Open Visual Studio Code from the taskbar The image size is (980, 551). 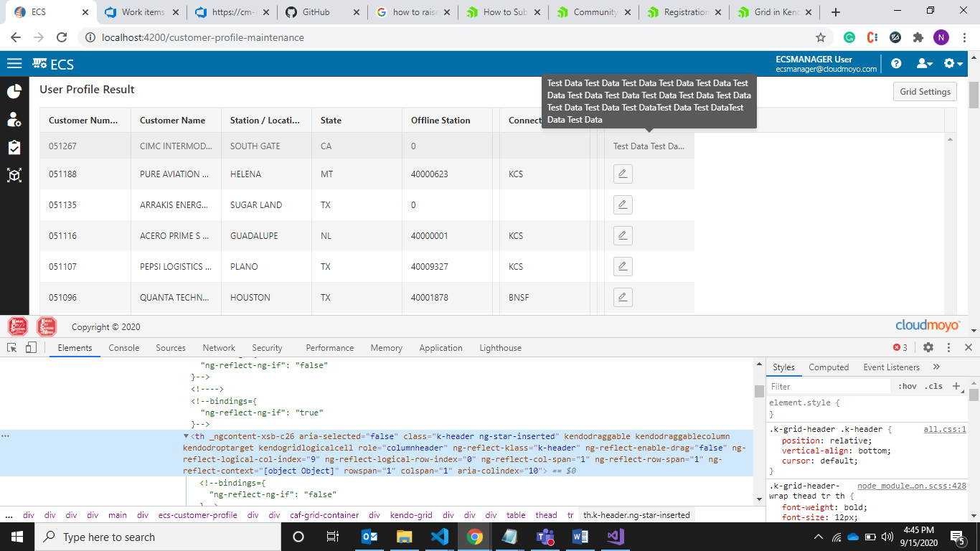pyautogui.click(x=439, y=537)
